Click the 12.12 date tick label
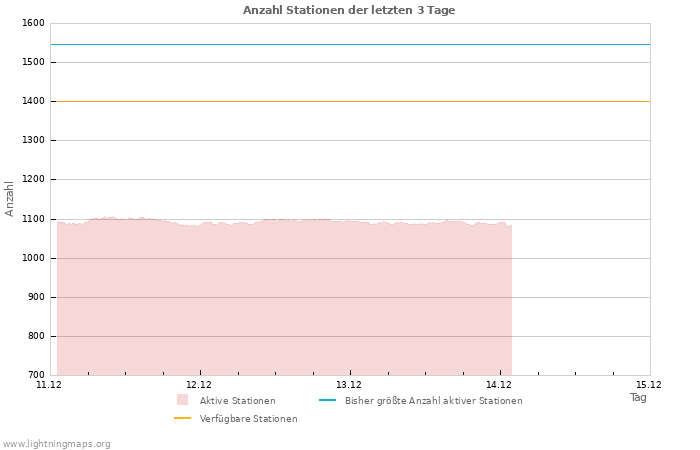This screenshot has width=700, height=450. point(199,384)
